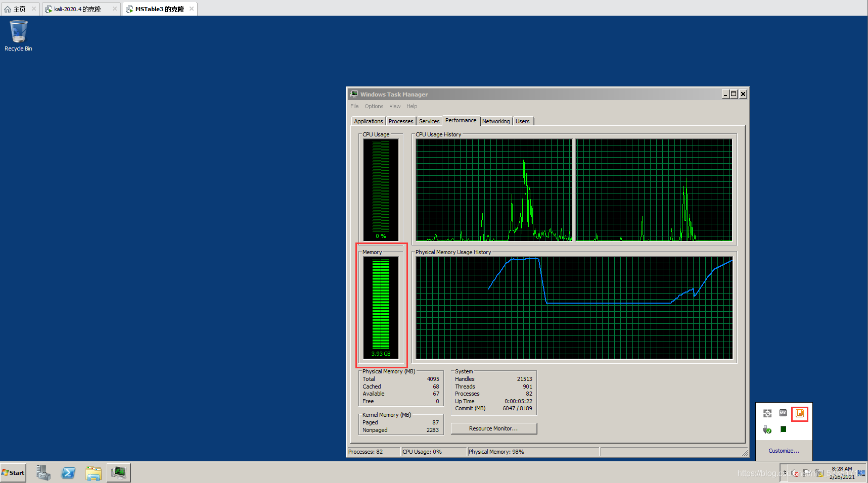Open the Options menu in Task Manager
Image resolution: width=868 pixels, height=483 pixels.
[x=374, y=106]
